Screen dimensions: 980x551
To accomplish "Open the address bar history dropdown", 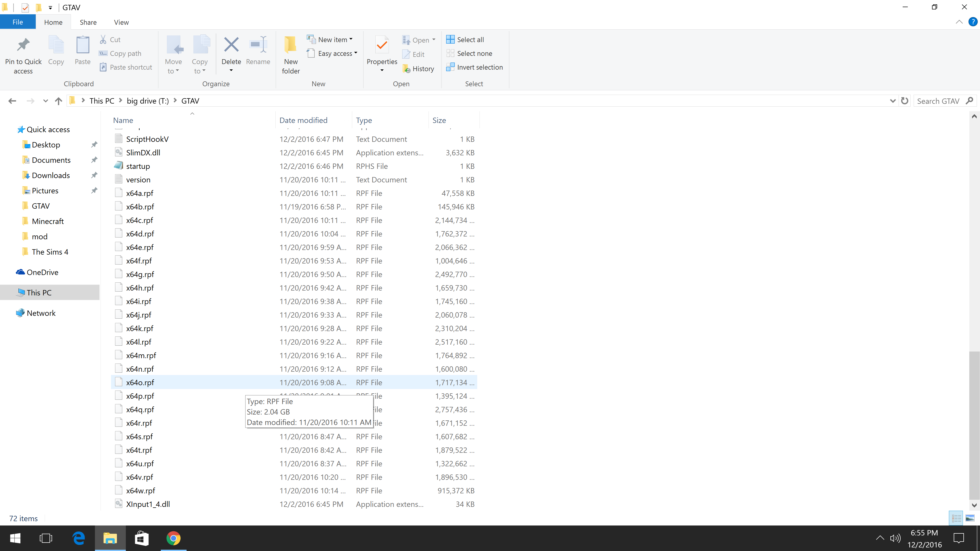I will click(x=892, y=101).
